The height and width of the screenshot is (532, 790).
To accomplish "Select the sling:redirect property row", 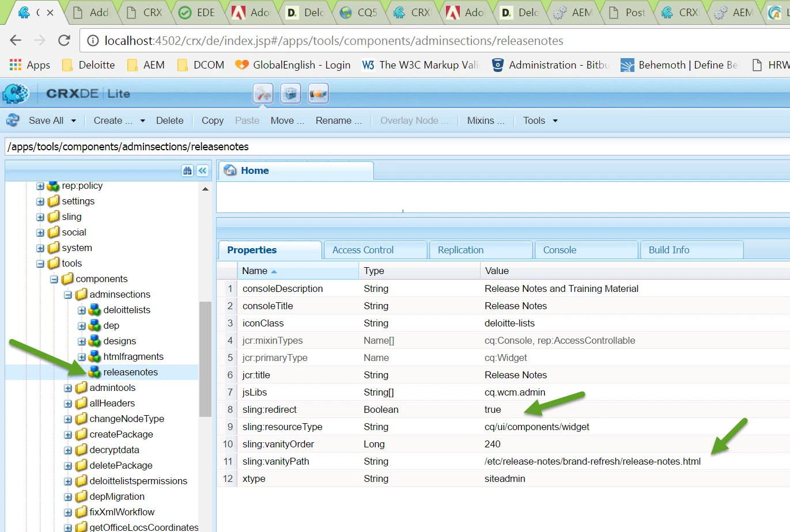I will [503, 409].
